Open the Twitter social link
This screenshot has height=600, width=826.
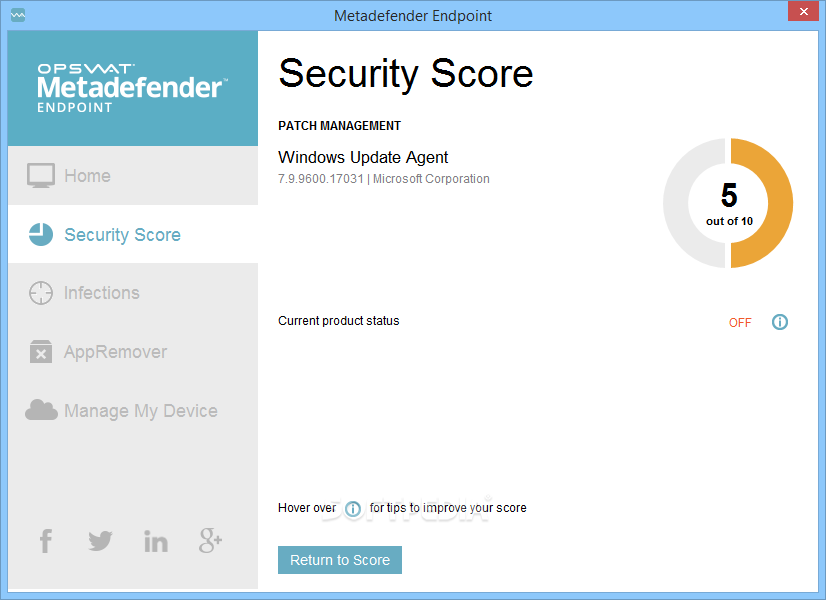point(100,541)
